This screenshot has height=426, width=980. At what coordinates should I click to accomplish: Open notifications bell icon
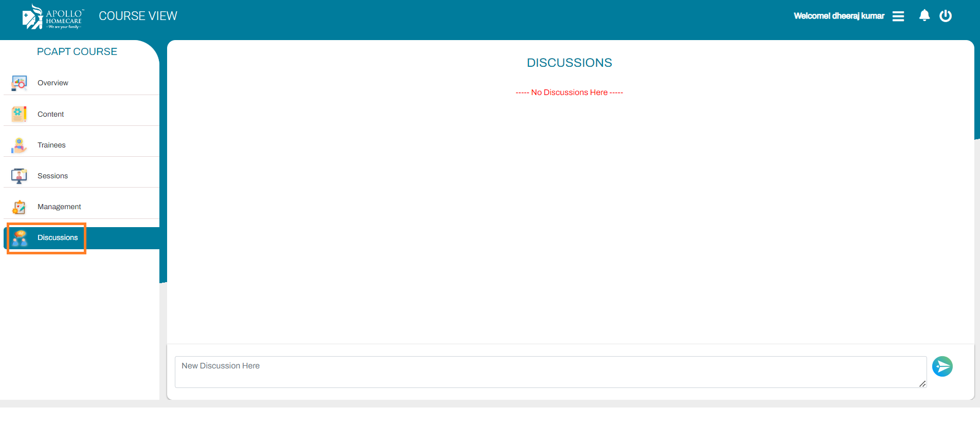pos(924,15)
